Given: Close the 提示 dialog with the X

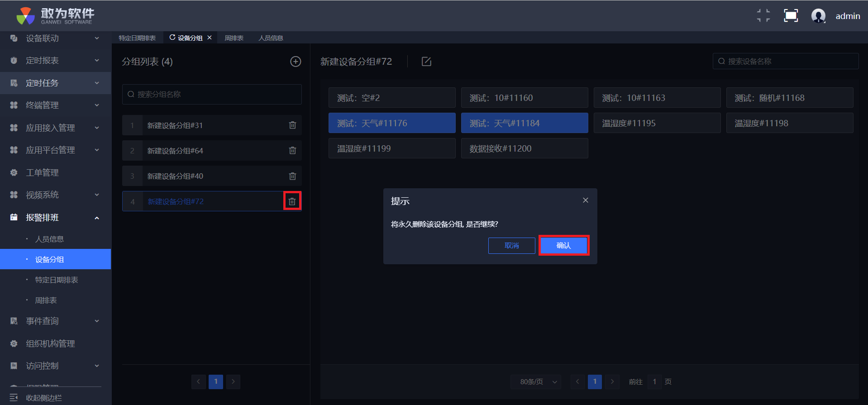Looking at the screenshot, I should click(586, 200).
